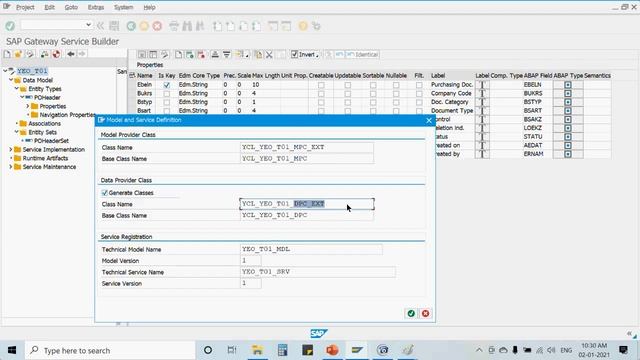
Task: Click the green Back icon in the SAP toolbar
Action: point(131,26)
